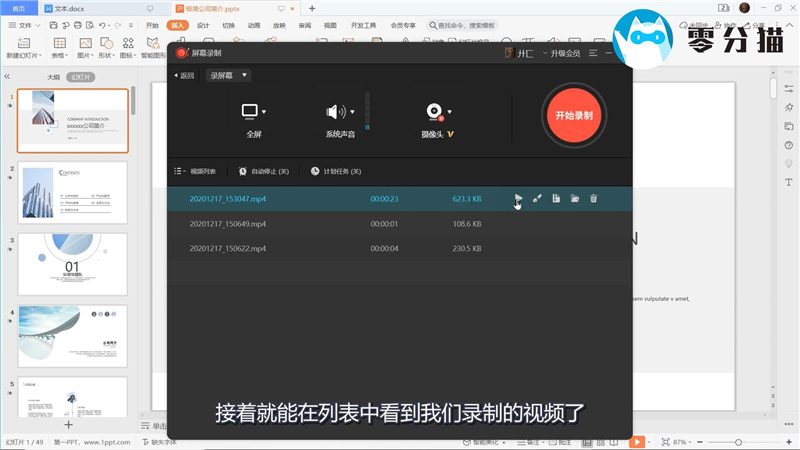Open containing folder of selected video
The image size is (800, 450).
[x=575, y=199]
